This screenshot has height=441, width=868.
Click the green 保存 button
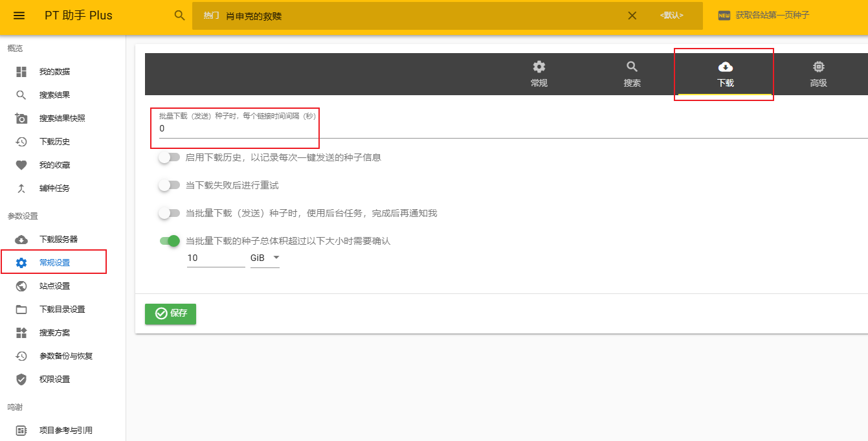[x=170, y=313]
